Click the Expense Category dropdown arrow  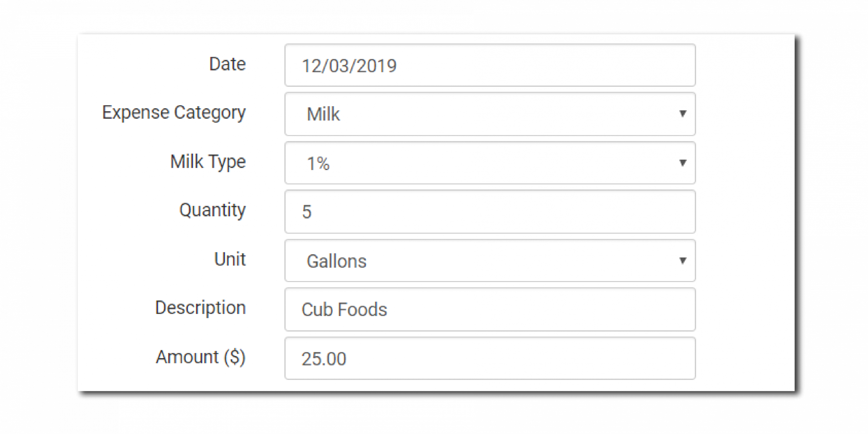pyautogui.click(x=683, y=114)
